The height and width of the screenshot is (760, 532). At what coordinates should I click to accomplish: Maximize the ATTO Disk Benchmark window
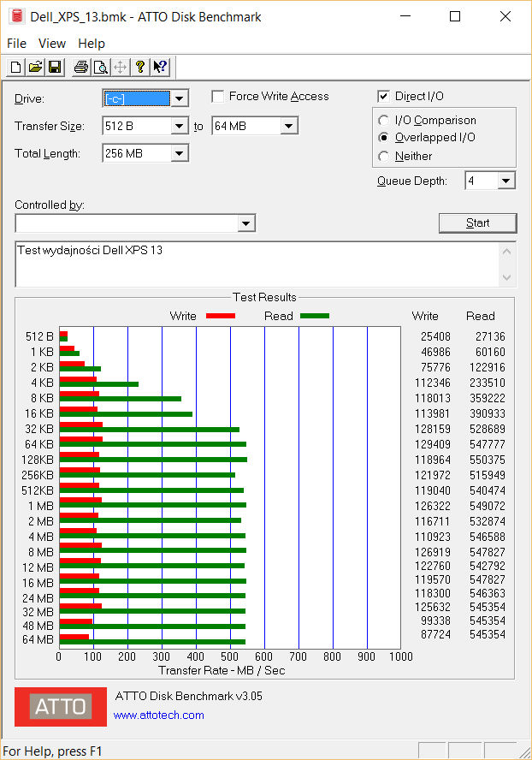point(455,16)
